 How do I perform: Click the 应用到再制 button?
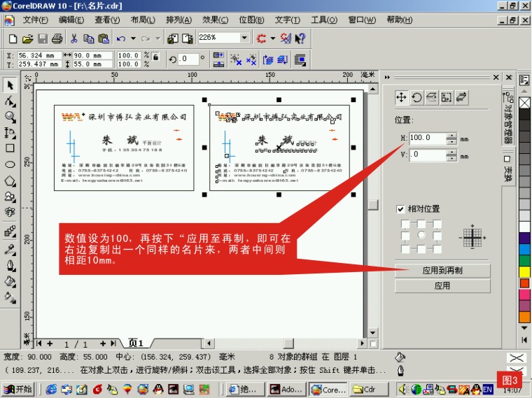pos(442,271)
